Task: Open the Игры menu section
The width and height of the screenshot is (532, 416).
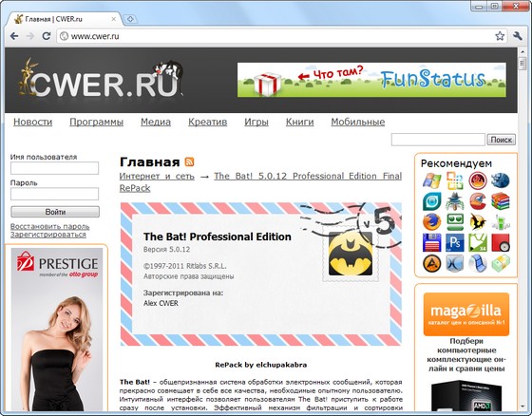Action: click(256, 122)
